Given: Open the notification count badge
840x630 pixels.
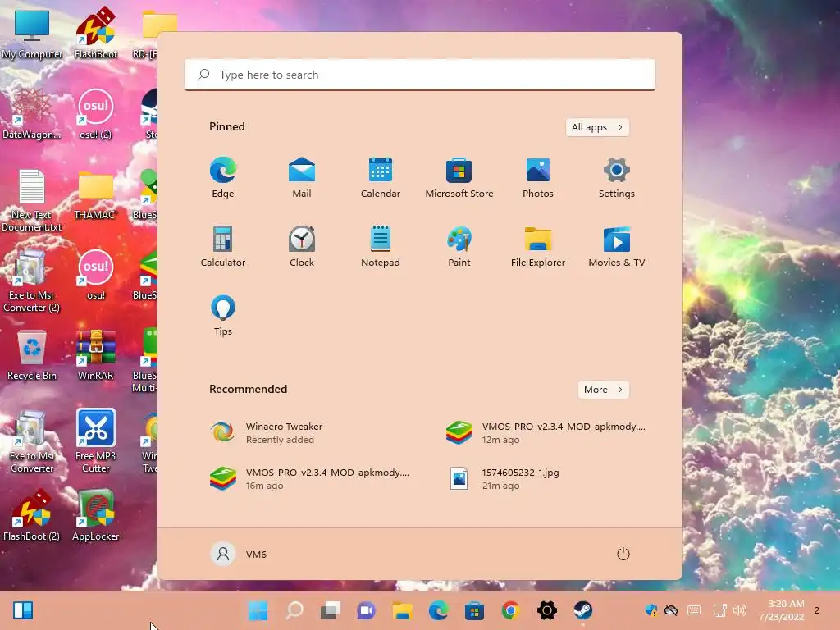Looking at the screenshot, I should pos(817,610).
